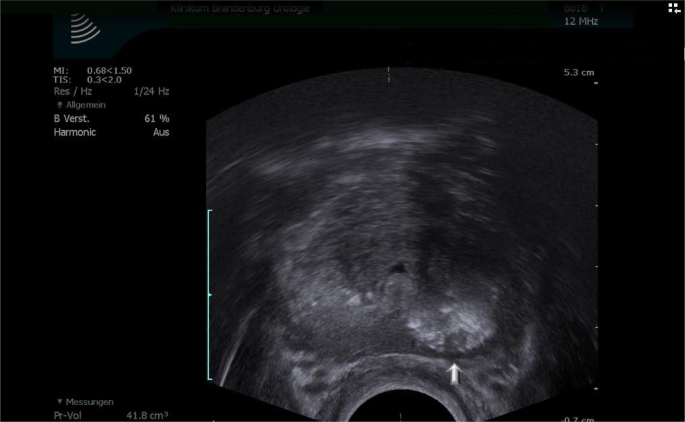Click the 5.3 cm depth label

[579, 73]
